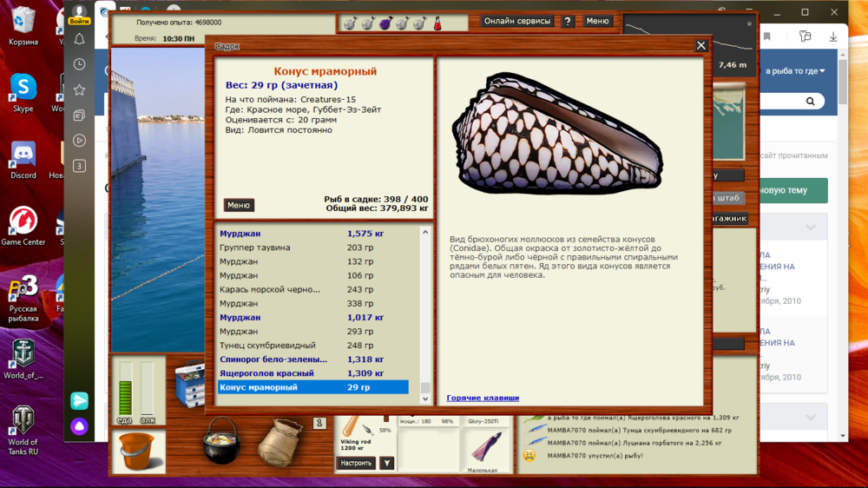This screenshot has width=868, height=488.
Task: Open the messenger paper-plane icon
Action: point(79,400)
